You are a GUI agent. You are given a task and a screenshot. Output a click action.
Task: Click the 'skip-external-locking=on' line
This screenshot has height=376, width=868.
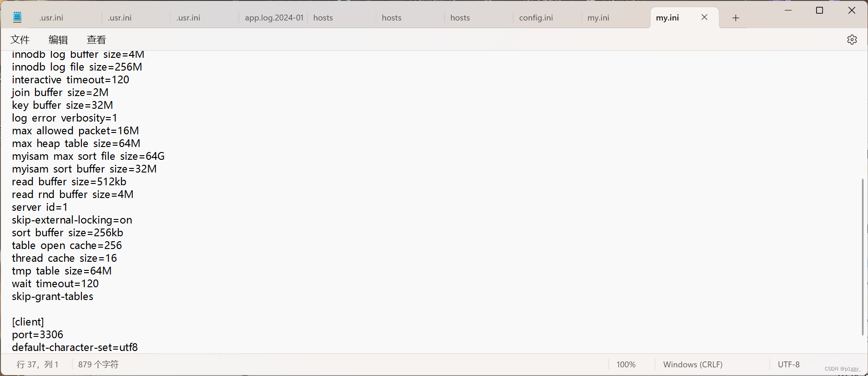pos(72,220)
